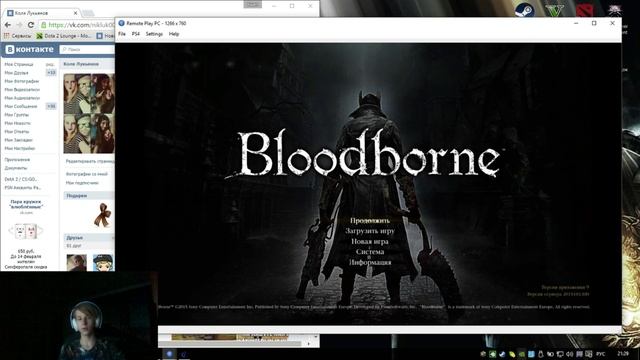The width and height of the screenshot is (640, 360).
Task: Open Мои Аудиозаписи in VK sidebar
Action: pyautogui.click(x=22, y=98)
